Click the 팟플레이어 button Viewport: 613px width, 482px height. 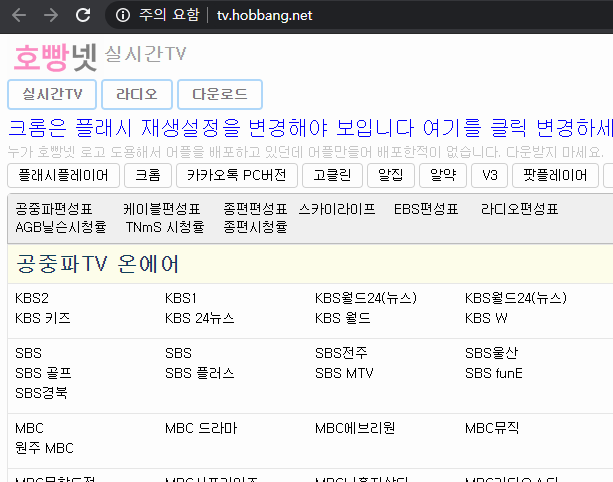click(x=555, y=176)
